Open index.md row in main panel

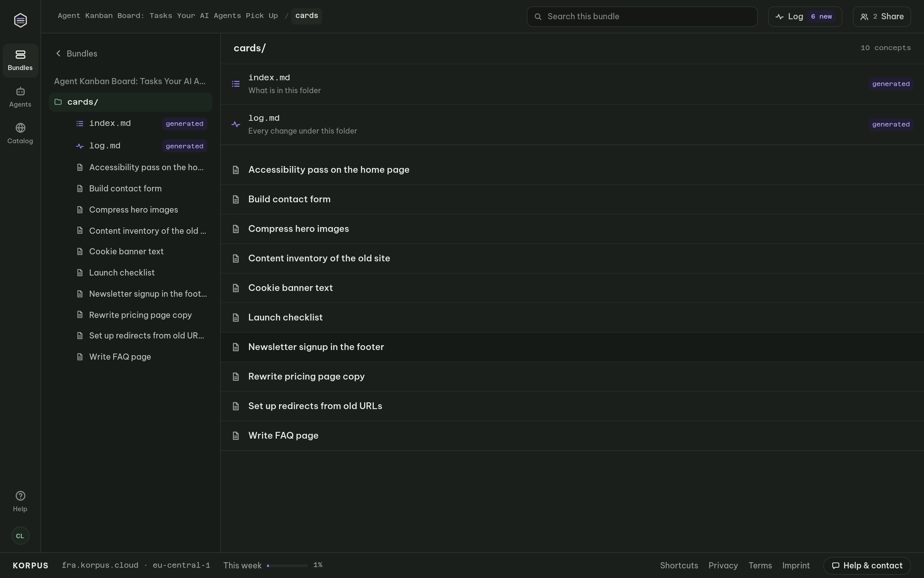[572, 84]
